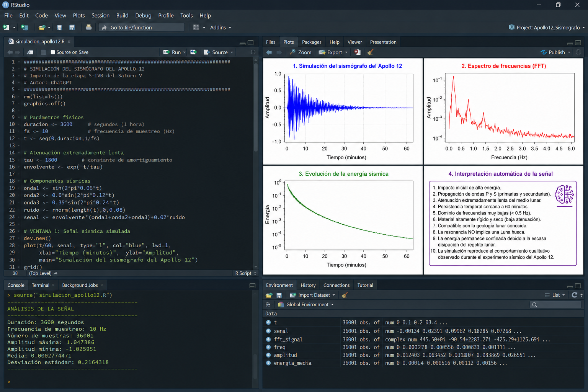
Task: Show the script in a new window
Action: (30, 52)
